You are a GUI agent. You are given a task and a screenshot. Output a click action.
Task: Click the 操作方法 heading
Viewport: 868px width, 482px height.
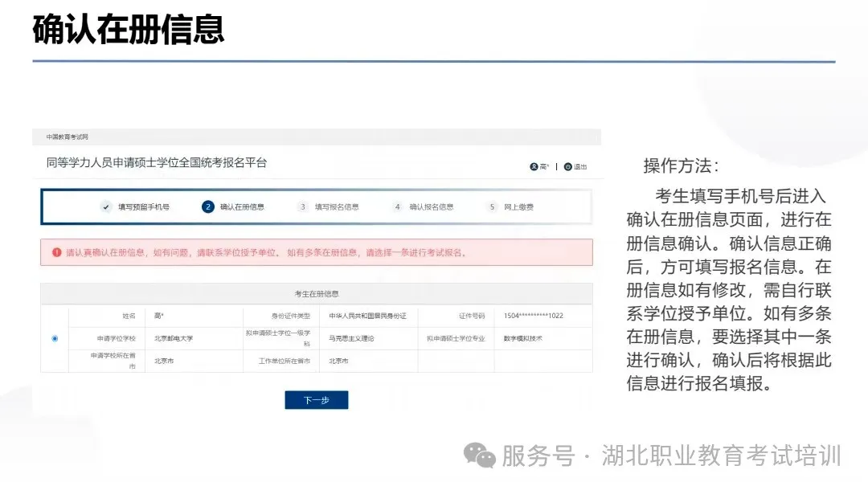681,165
